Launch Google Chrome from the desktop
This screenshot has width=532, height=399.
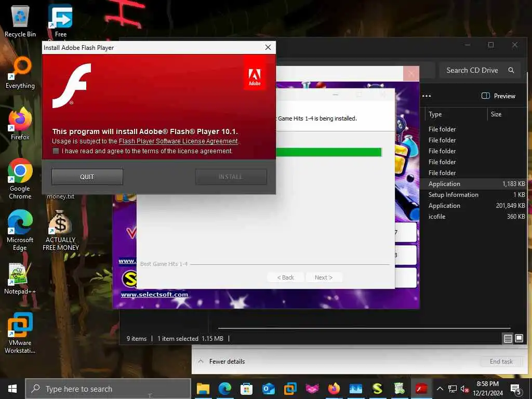click(x=20, y=179)
